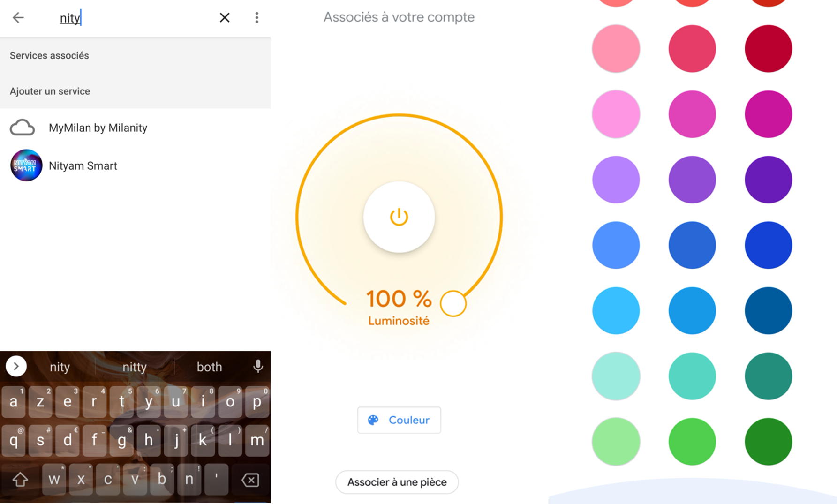Screen dimensions: 837x504
Task: Expand keyboard suggestions with chevron arrow
Action: click(x=16, y=366)
